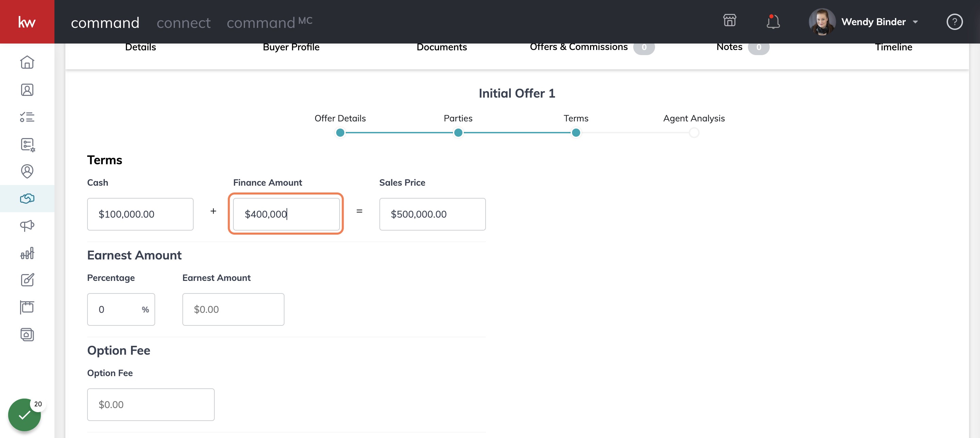Open the Home icon in sidebar
Viewport: 980px width, 438px height.
click(x=27, y=62)
